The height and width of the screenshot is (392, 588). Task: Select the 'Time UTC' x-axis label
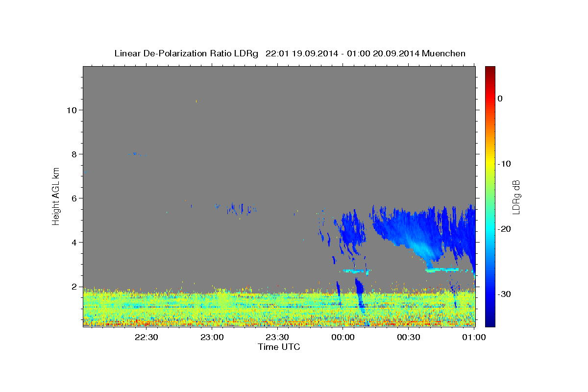pyautogui.click(x=279, y=347)
